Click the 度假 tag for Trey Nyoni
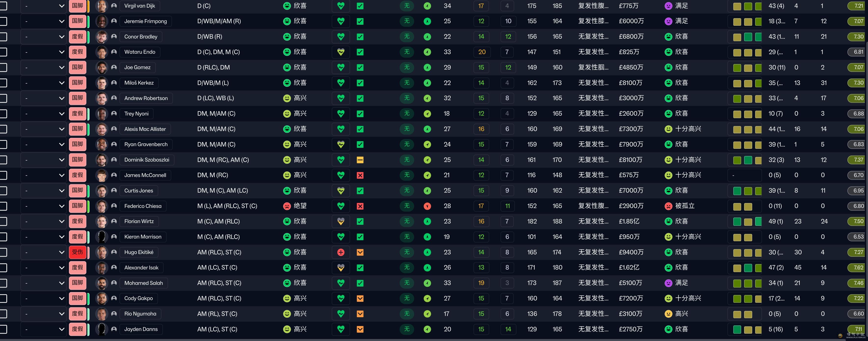 [x=78, y=114]
